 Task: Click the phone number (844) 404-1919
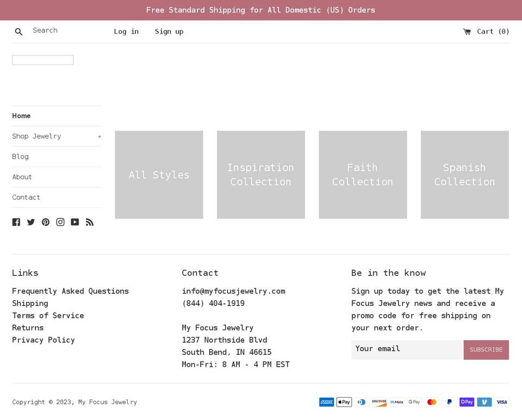pos(213,304)
